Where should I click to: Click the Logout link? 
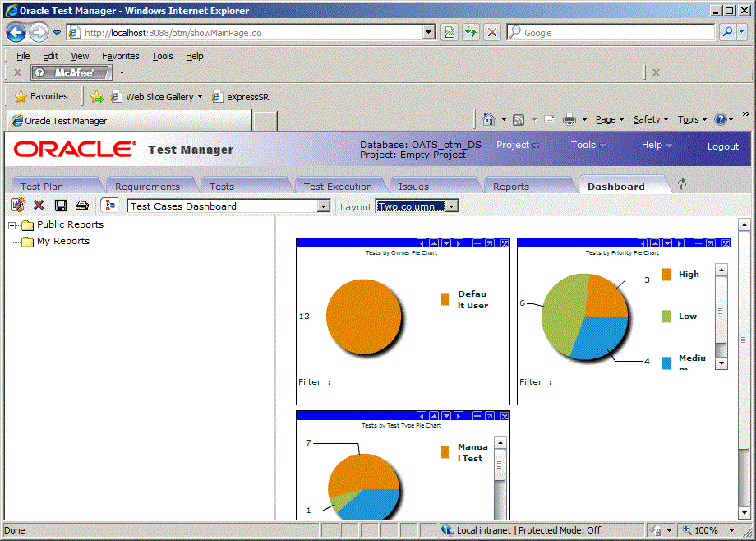[x=723, y=146]
